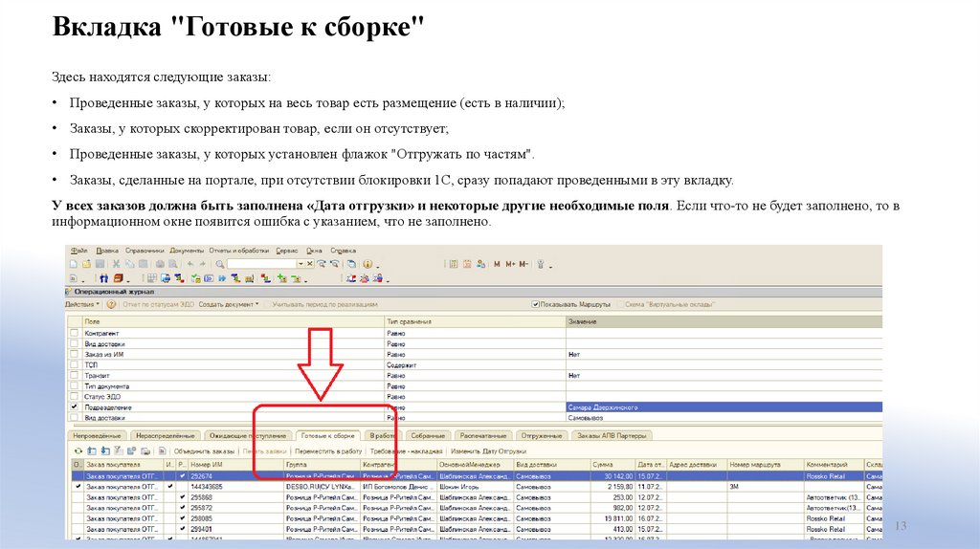
Task: Toggle the ТСП filter checkbox
Action: click(x=75, y=364)
